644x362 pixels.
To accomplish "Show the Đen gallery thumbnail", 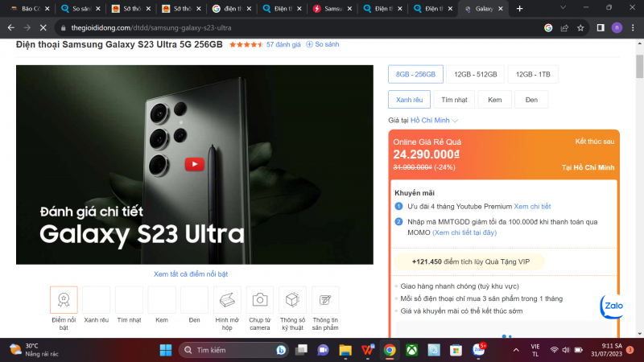I will [194, 300].
